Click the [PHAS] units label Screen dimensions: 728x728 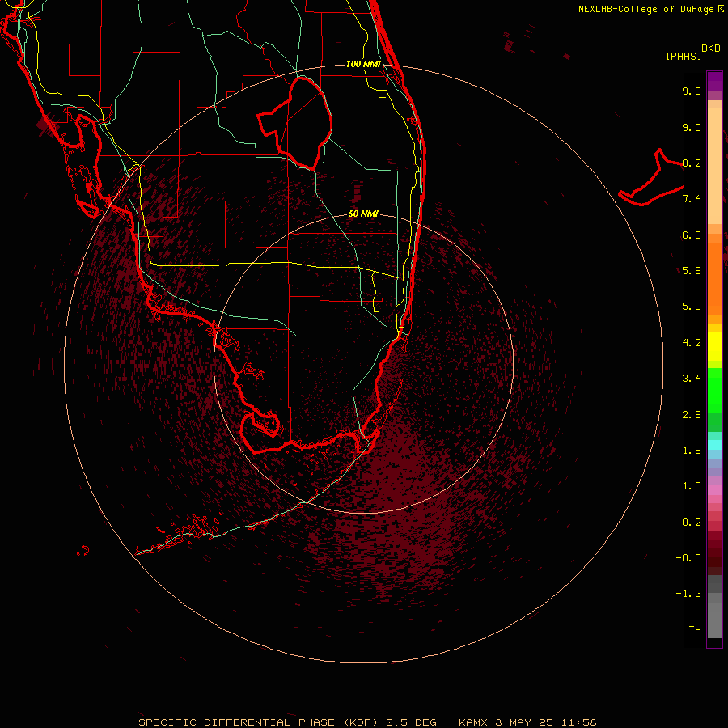[684, 57]
